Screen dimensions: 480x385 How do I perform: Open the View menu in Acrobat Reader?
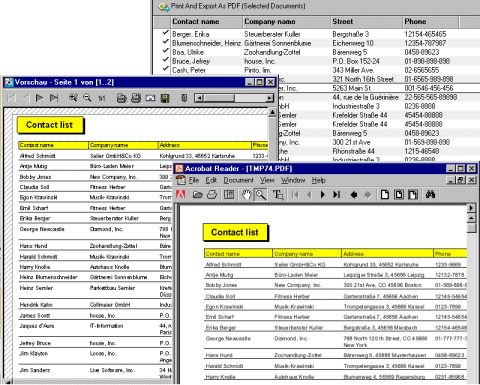[x=267, y=180]
